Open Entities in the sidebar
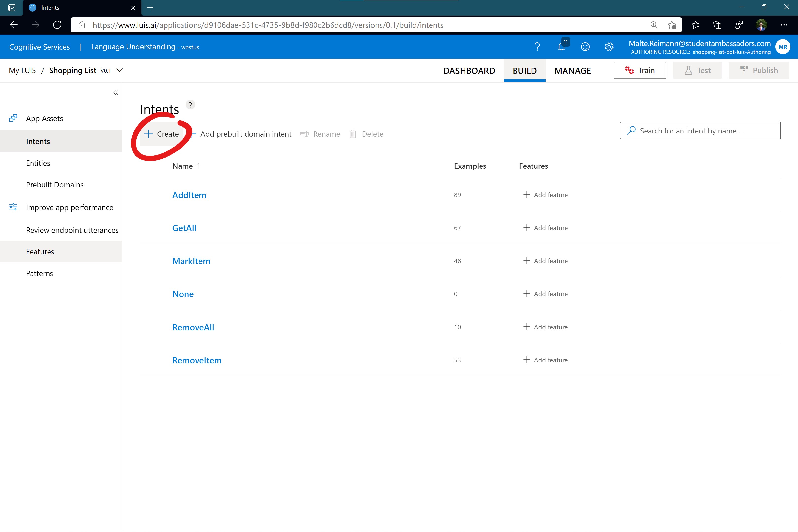Screen dimensions: 798x532 [38, 163]
